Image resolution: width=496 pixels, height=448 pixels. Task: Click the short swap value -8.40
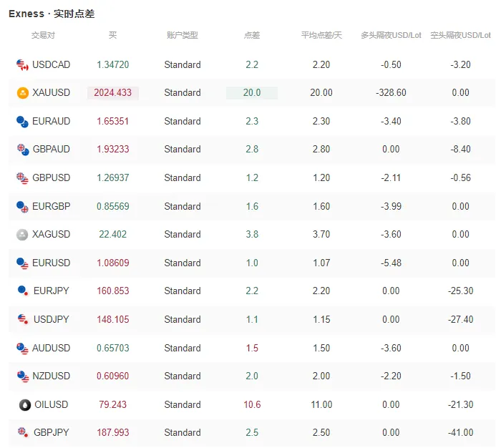coord(461,150)
